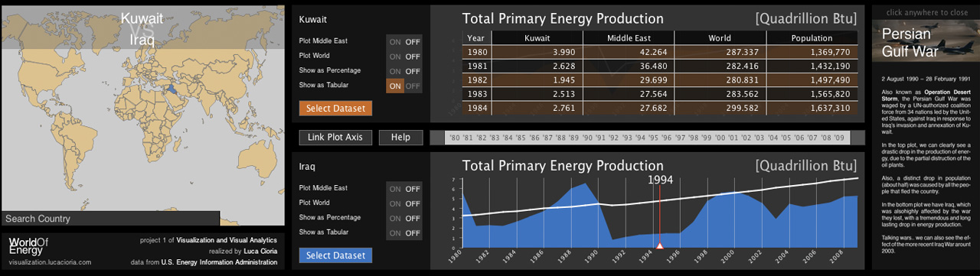Toggle Show as Percentage for Iraq

(404, 218)
